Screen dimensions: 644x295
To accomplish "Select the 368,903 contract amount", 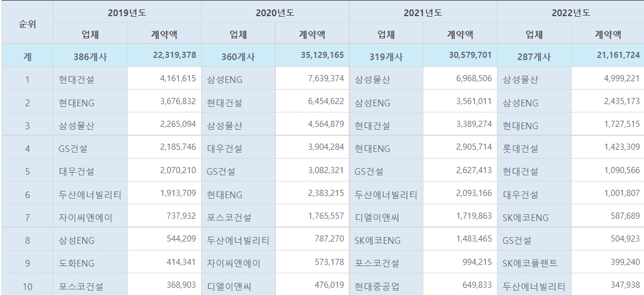I will pyautogui.click(x=164, y=284).
